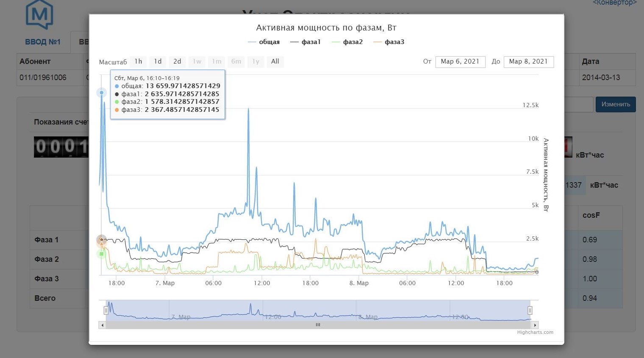Image resolution: width=644 pixels, height=358 pixels.
Task: Click the Фаза 1 row label
Action: tap(47, 240)
